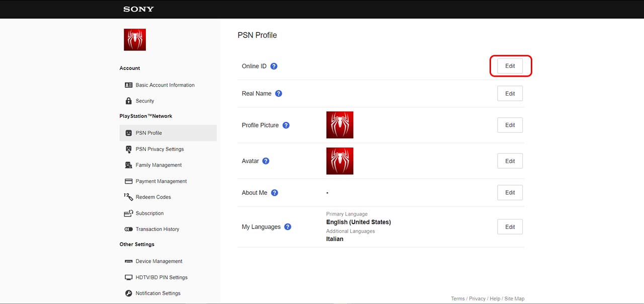Click the PSN Profile face icon

(x=128, y=133)
